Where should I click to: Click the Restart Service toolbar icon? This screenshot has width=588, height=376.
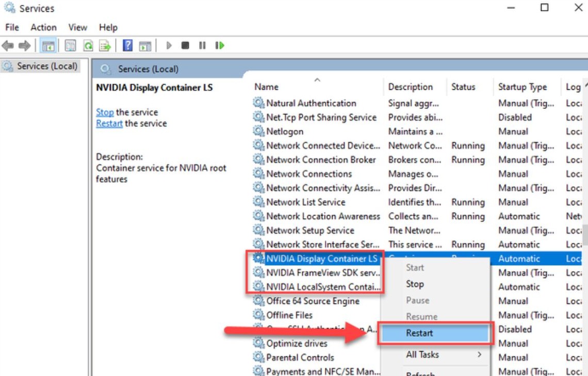point(220,46)
